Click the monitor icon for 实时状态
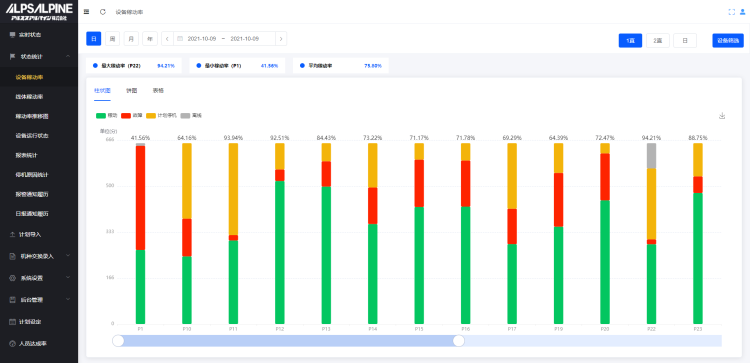750x363 pixels. (12, 35)
